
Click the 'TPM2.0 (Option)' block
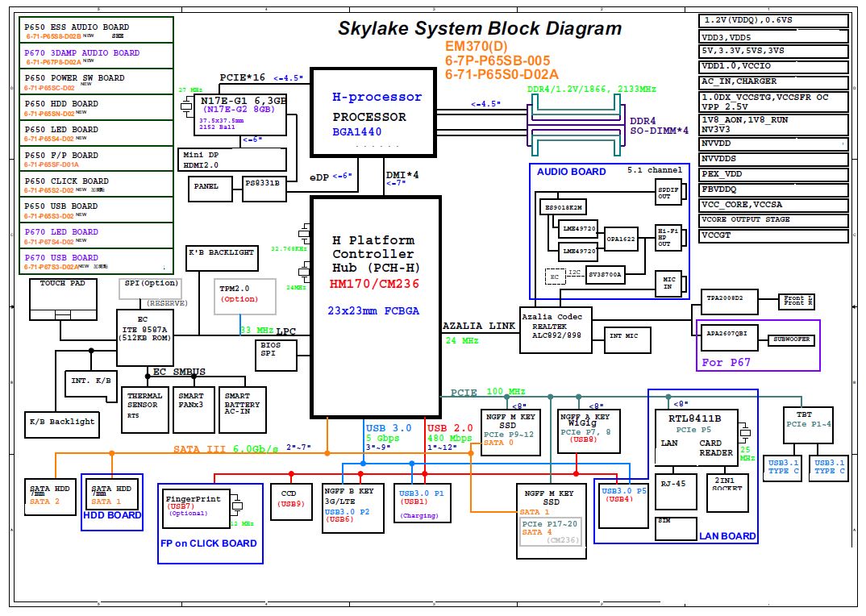point(244,297)
